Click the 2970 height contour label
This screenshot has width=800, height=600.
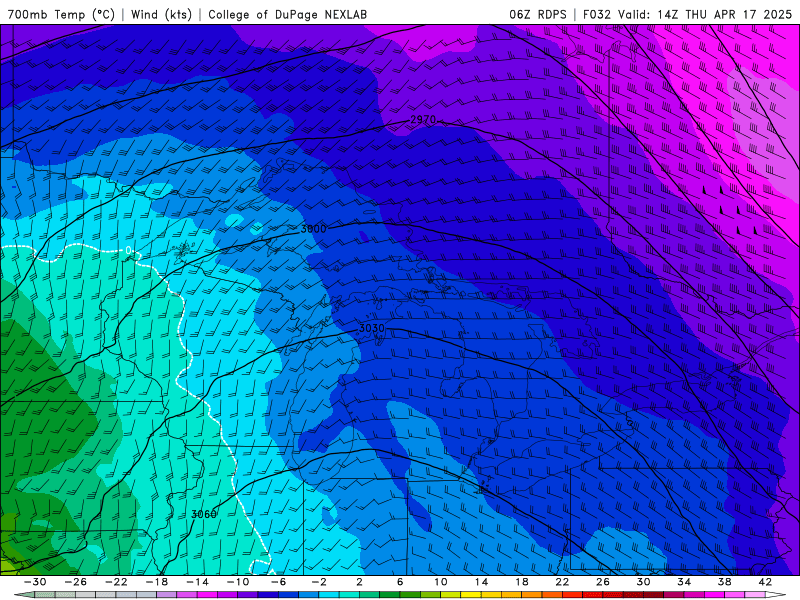coord(423,120)
